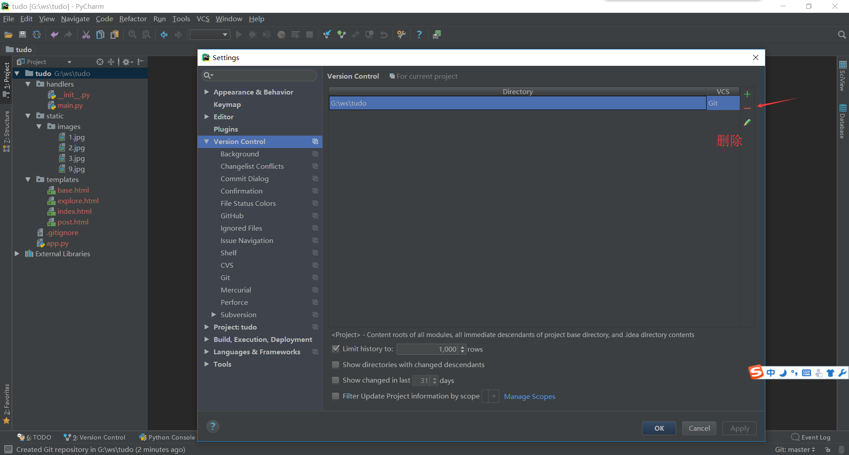Enable Show directories with changed descendants
The image size is (849, 455).
pyautogui.click(x=336, y=365)
